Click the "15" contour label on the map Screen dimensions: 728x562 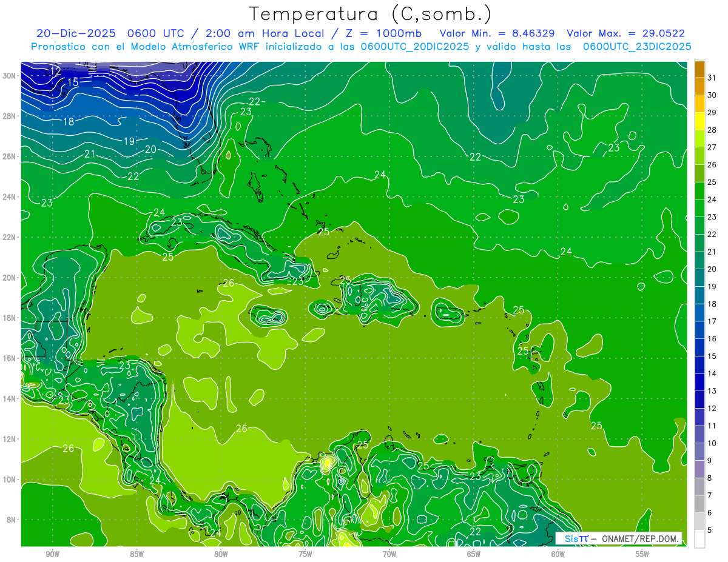(73, 82)
